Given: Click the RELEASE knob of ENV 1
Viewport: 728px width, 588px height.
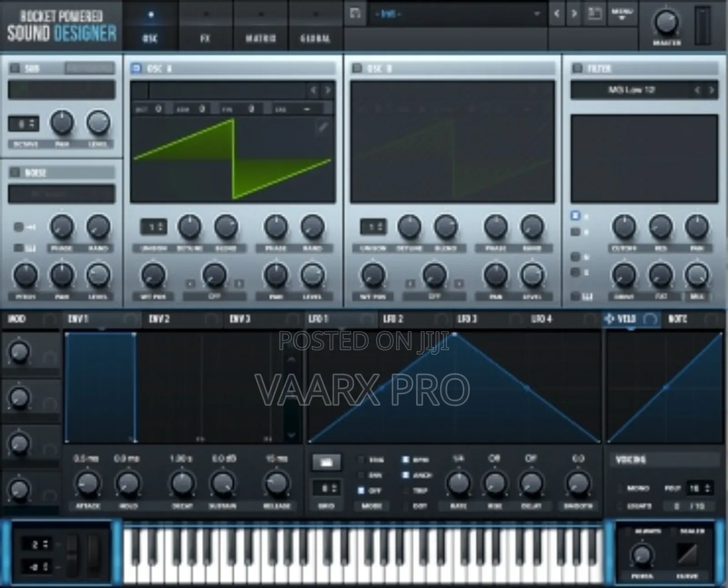Looking at the screenshot, I should coord(277,483).
